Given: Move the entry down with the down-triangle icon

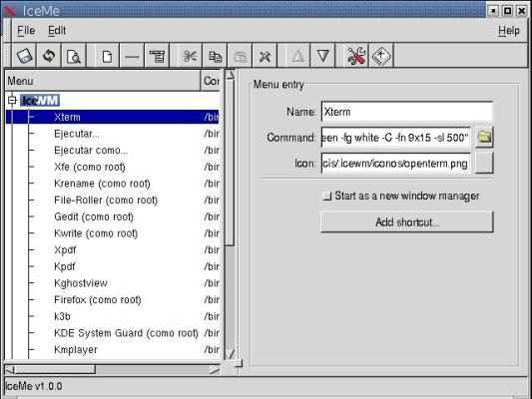Looking at the screenshot, I should coord(322,56).
